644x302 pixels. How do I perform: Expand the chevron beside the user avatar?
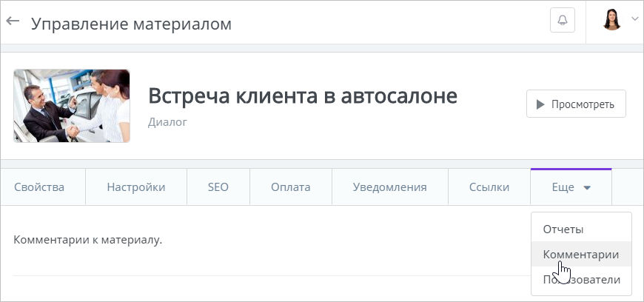coord(634,19)
